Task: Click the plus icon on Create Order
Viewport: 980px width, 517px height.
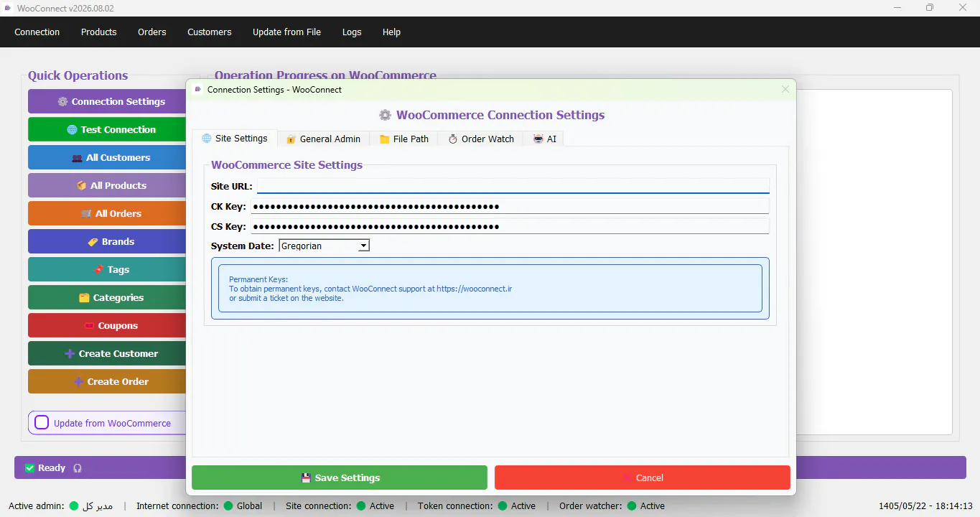Action: point(78,382)
